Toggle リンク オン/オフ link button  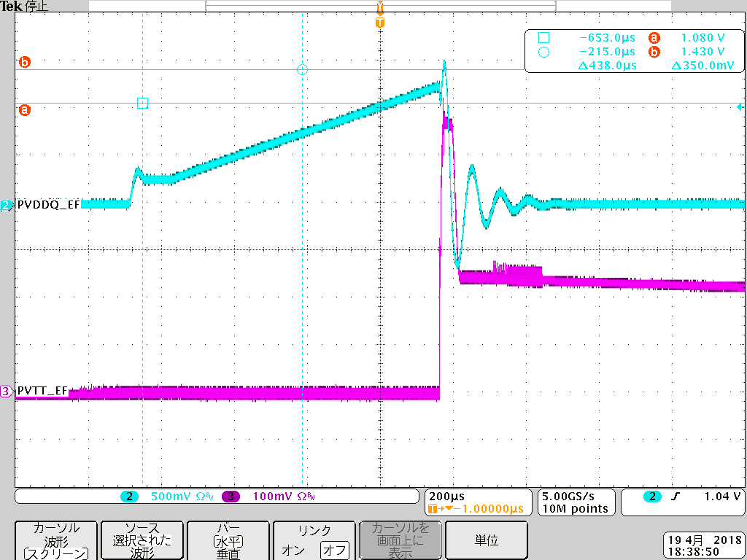point(314,540)
